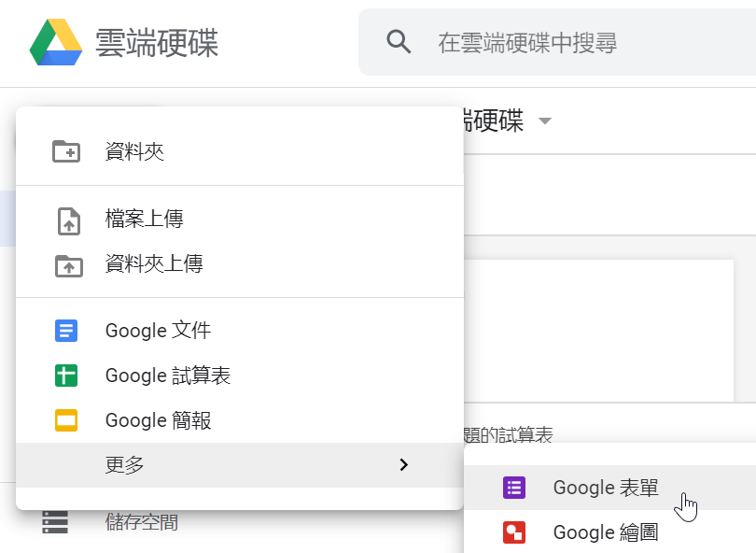The height and width of the screenshot is (553, 756).
Task: Click the red Google Drawings icon
Action: coord(514,532)
